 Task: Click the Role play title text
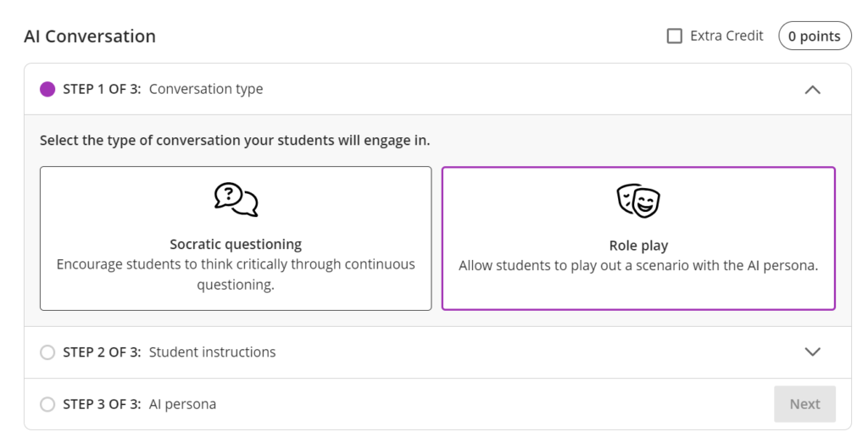coord(638,246)
